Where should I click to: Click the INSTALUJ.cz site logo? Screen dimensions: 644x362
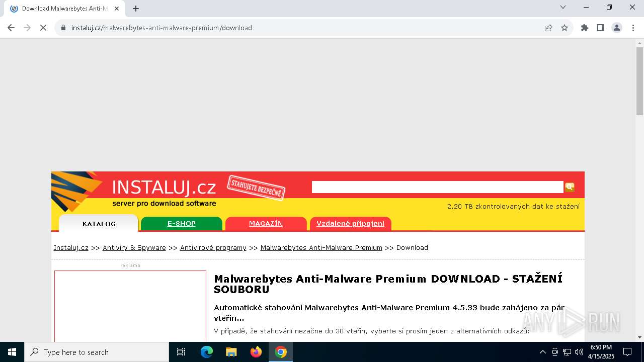tap(164, 188)
